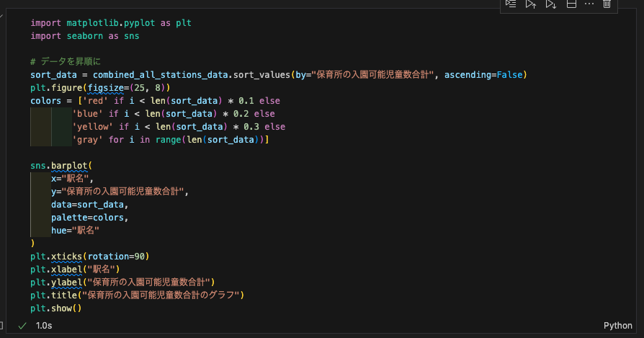The width and height of the screenshot is (644, 338).
Task: Click the 'red' string literal
Action: coord(95,101)
